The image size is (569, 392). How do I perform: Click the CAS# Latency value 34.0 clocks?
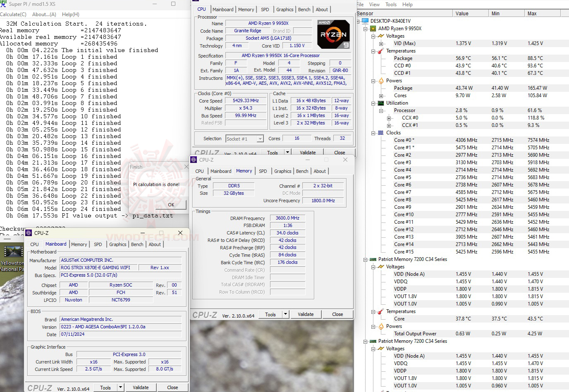point(287,233)
